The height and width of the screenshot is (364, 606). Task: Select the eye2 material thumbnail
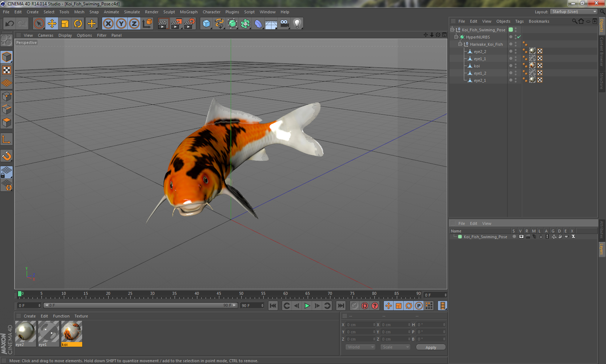click(25, 334)
